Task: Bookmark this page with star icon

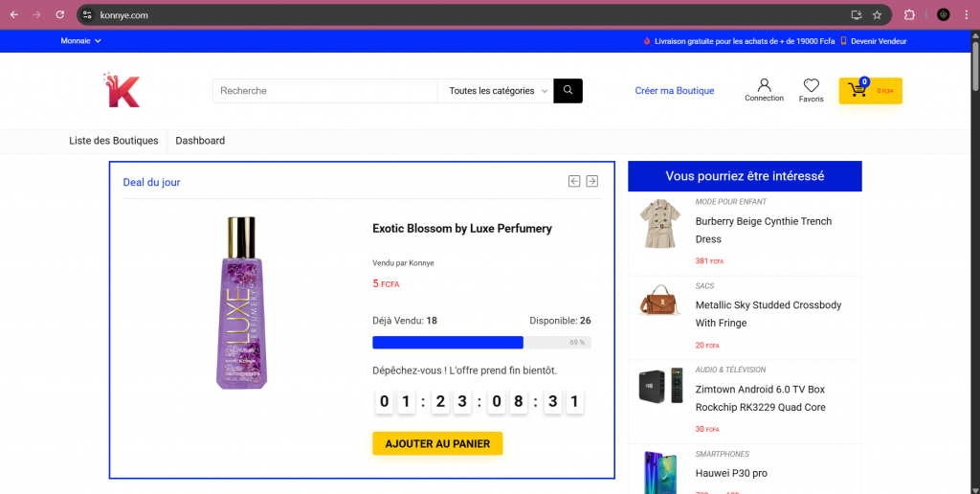Action: click(x=877, y=14)
